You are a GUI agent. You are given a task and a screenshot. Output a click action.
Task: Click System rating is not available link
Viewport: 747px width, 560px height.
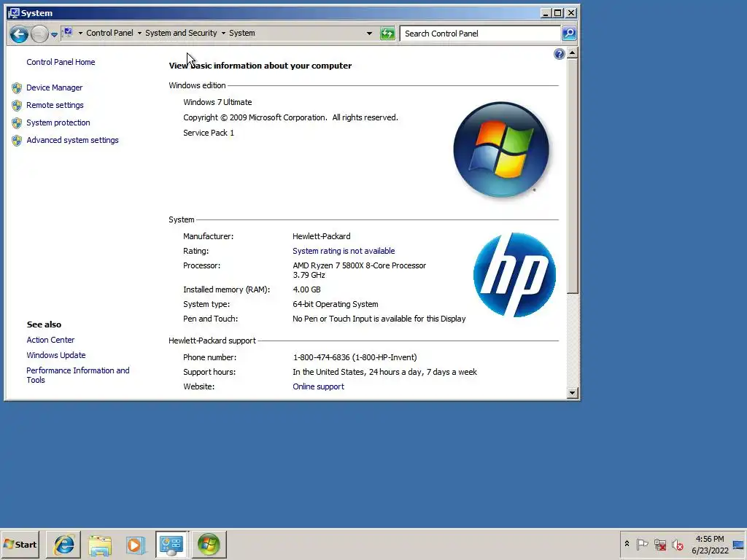click(344, 251)
